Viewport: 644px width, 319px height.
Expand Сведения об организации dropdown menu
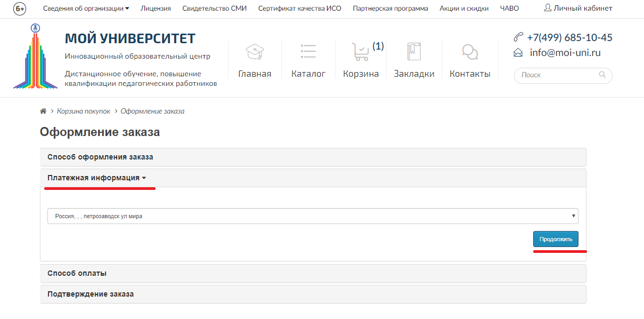[86, 9]
